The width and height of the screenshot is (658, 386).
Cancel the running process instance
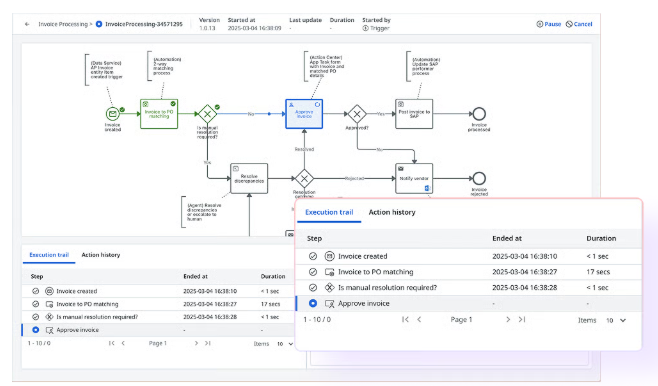579,24
